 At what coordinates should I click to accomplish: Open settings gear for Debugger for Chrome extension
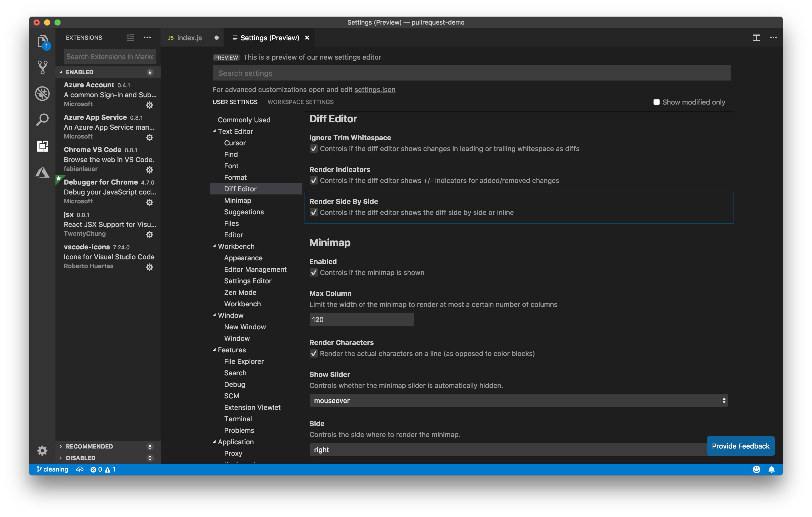coord(149,202)
